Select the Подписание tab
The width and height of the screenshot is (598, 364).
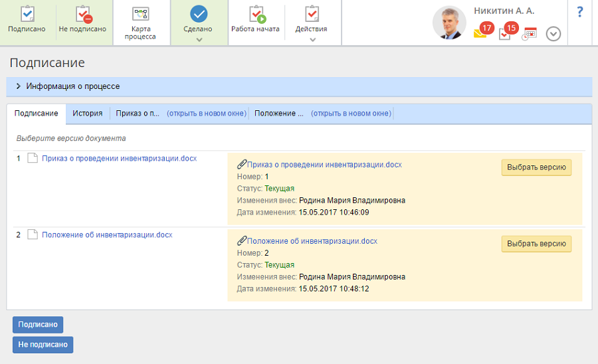click(x=37, y=114)
